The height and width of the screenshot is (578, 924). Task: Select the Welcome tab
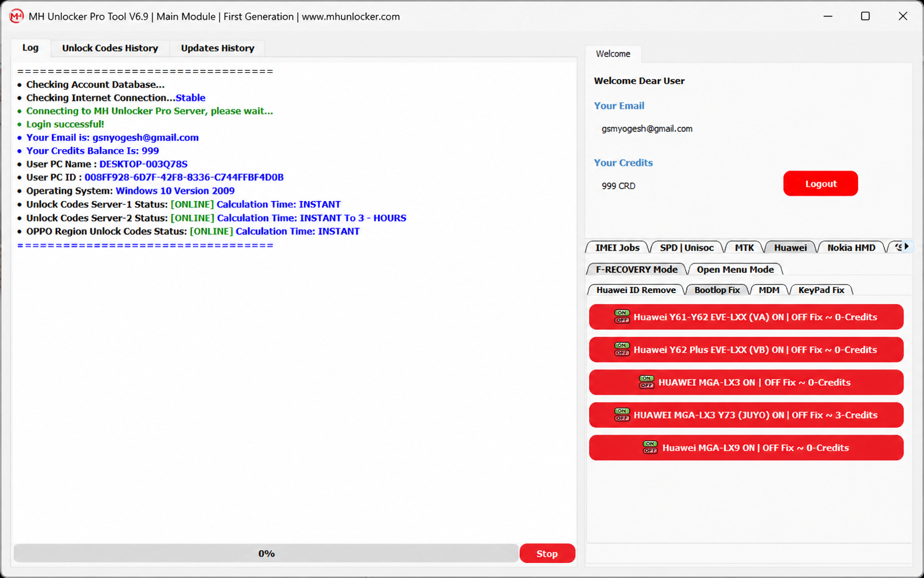613,54
